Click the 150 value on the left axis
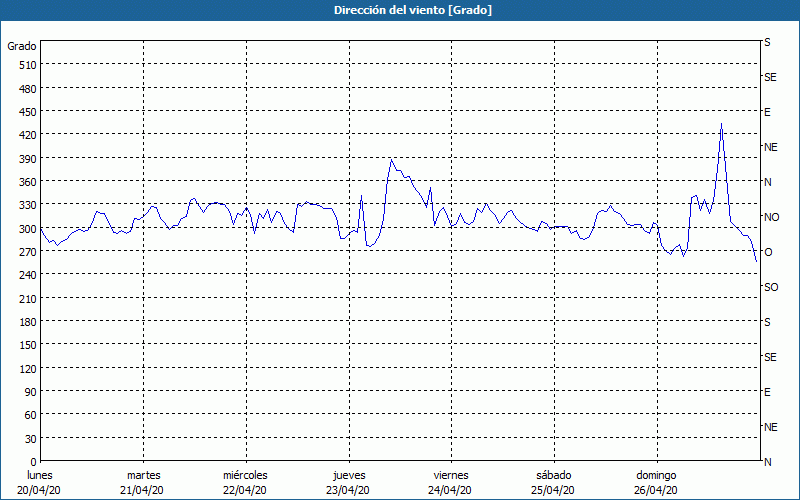 [28, 345]
